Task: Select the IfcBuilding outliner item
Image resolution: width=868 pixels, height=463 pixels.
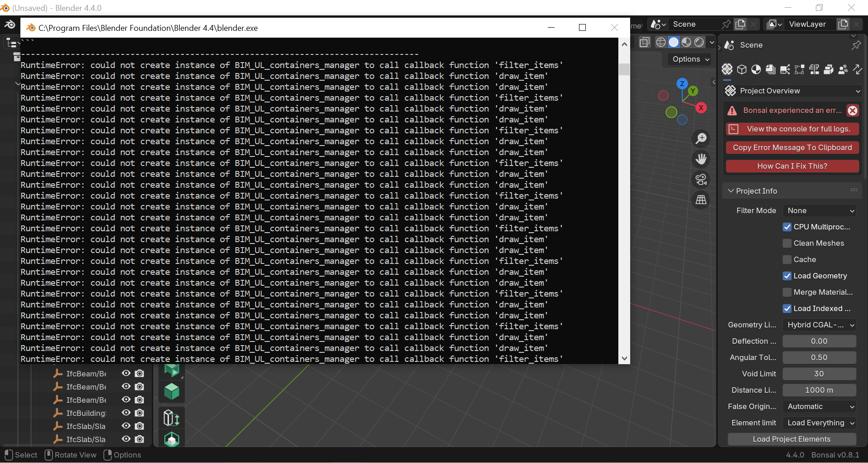Action: click(86, 413)
